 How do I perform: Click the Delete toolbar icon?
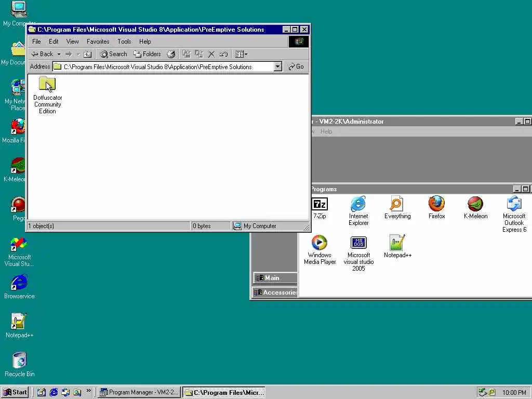point(211,54)
